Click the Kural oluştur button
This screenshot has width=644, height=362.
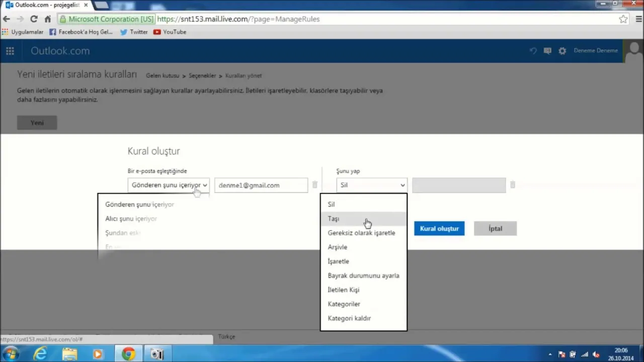click(439, 228)
